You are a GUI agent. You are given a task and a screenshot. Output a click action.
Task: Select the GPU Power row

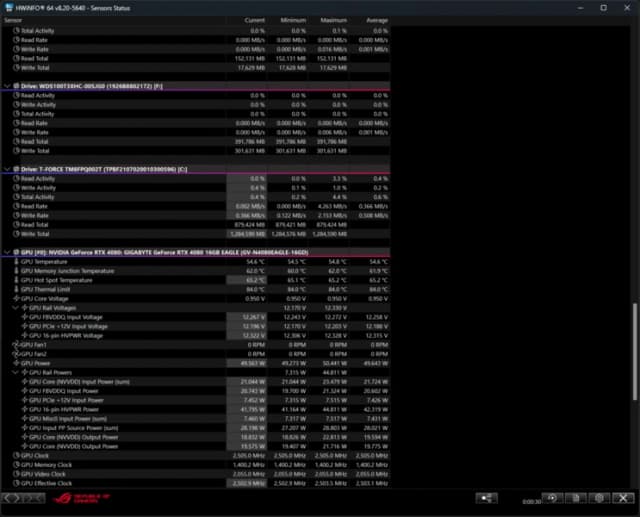coord(196,363)
